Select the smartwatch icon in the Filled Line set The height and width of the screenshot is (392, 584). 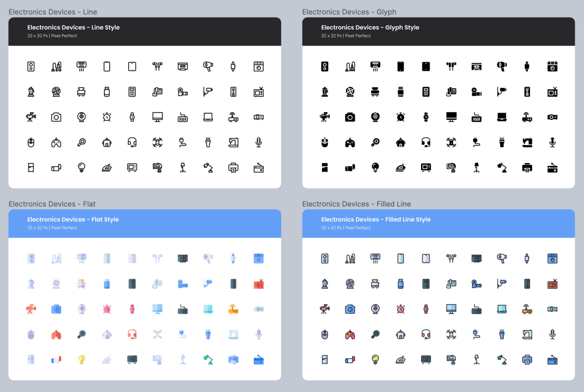point(527,258)
